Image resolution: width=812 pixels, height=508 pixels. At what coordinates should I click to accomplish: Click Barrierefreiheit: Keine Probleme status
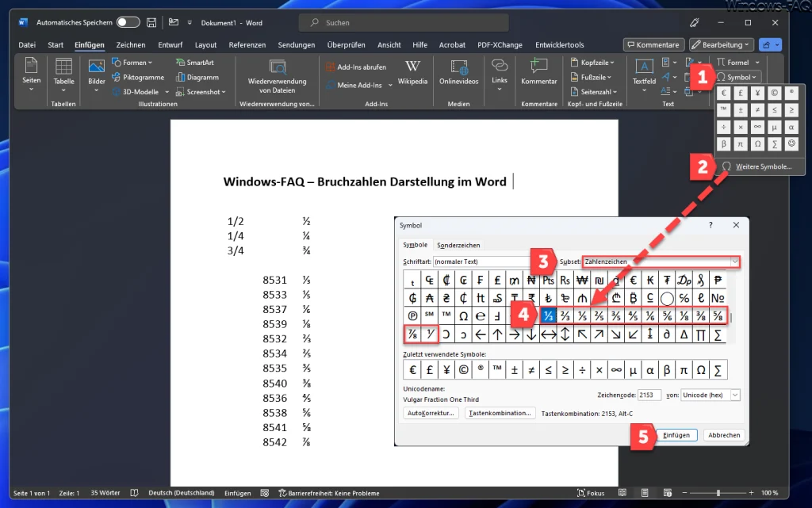pos(329,493)
